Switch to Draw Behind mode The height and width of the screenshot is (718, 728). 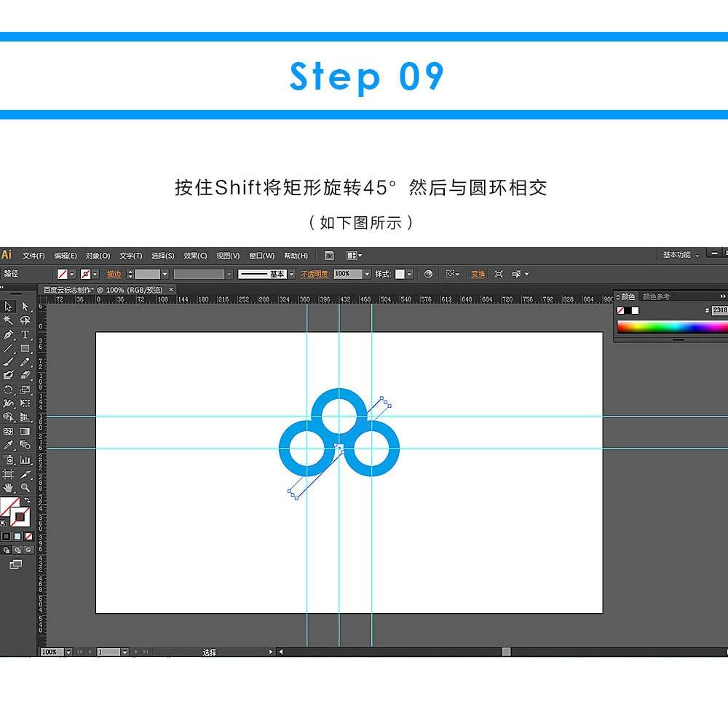click(17, 550)
